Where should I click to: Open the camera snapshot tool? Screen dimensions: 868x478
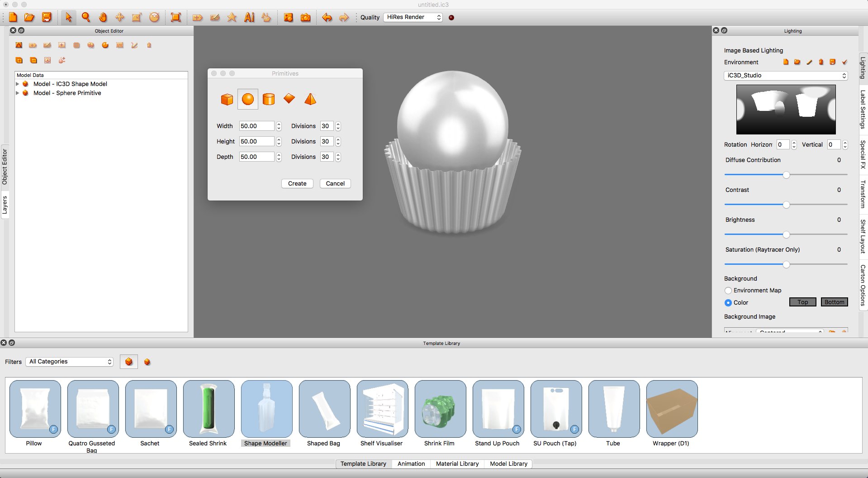coord(305,17)
